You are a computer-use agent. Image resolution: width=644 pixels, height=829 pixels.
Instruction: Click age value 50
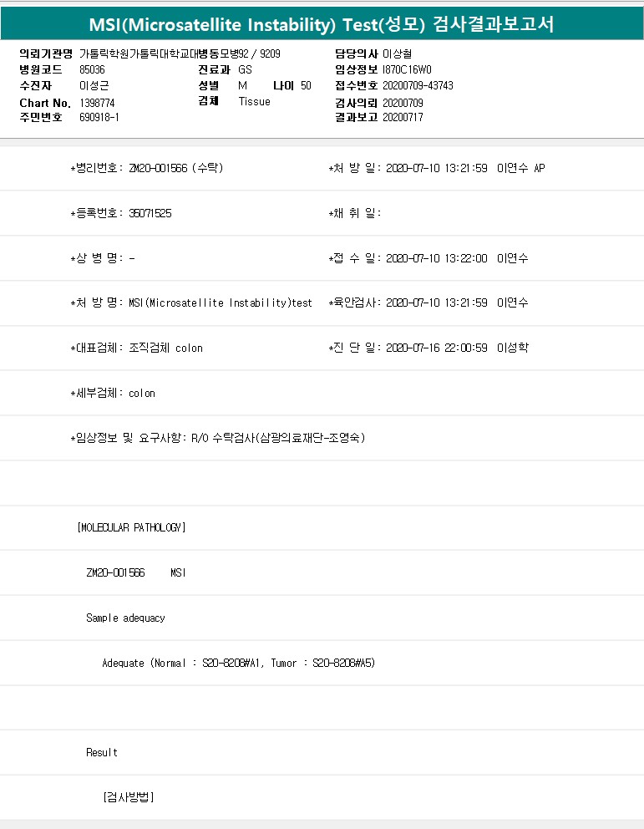(x=306, y=85)
